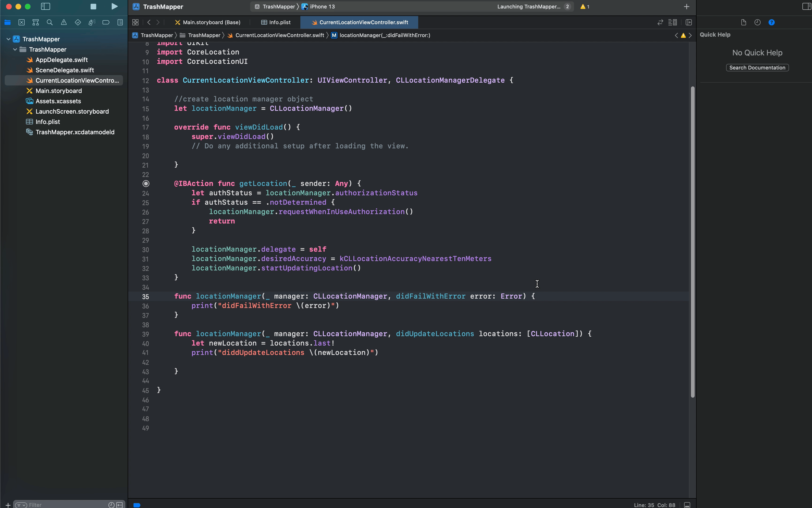Collapse the TrashMapper group folder

tap(15, 49)
